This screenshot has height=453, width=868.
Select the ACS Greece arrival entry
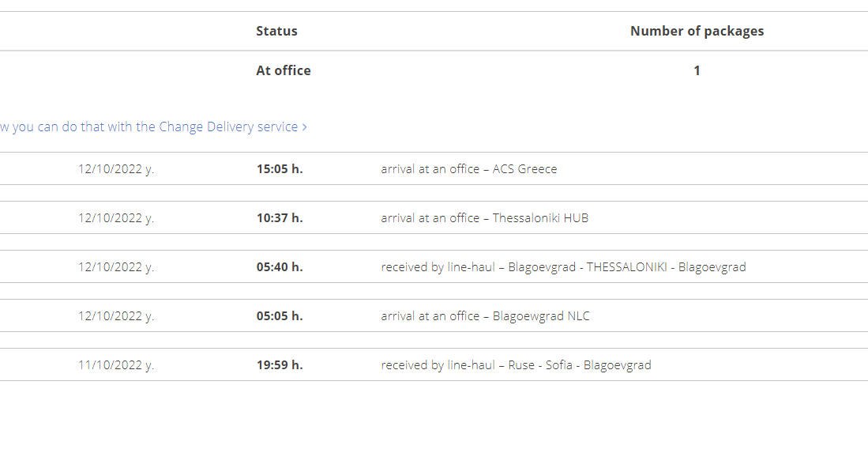(469, 169)
